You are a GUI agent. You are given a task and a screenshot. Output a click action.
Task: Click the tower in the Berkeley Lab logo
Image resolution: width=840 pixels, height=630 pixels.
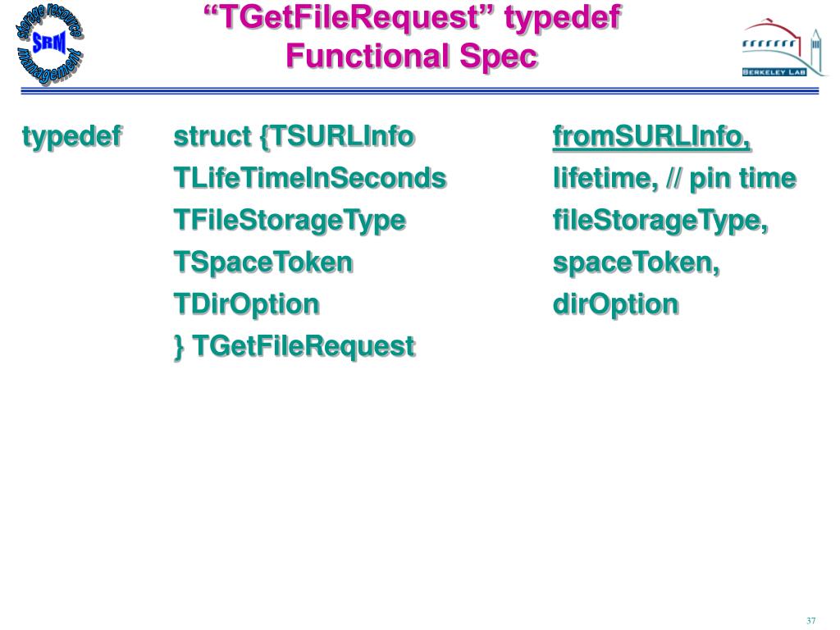point(815,49)
